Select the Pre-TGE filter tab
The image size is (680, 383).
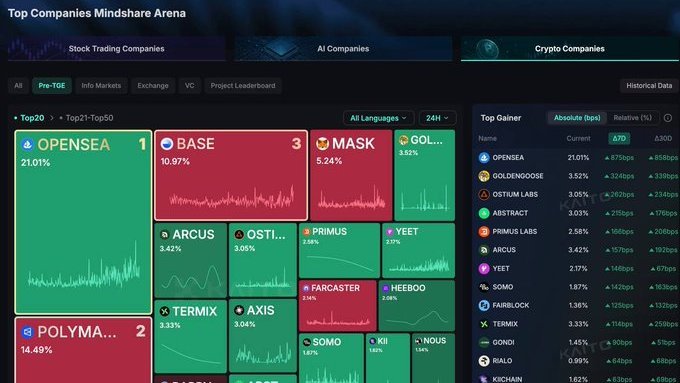pyautogui.click(x=52, y=85)
